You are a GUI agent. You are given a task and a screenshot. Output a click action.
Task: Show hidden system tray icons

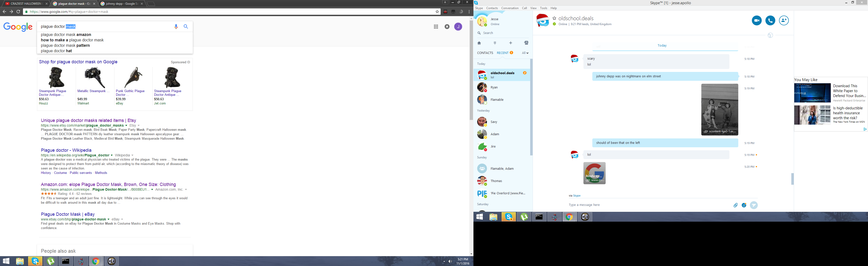444,261
